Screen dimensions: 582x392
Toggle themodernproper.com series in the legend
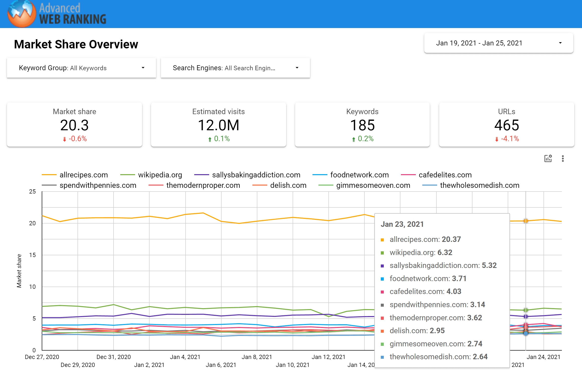pos(194,185)
